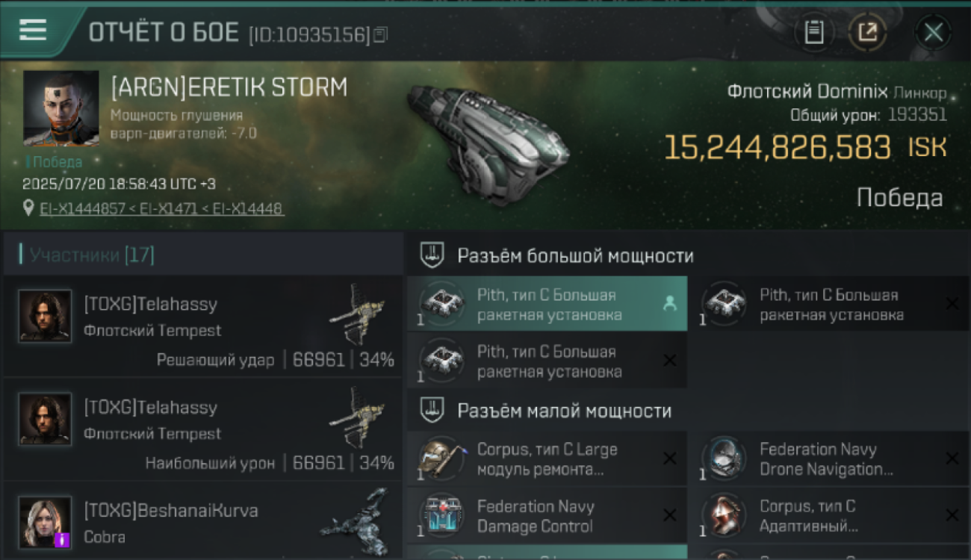Close the battle report window
The height and width of the screenshot is (560, 971).
pos(933,32)
